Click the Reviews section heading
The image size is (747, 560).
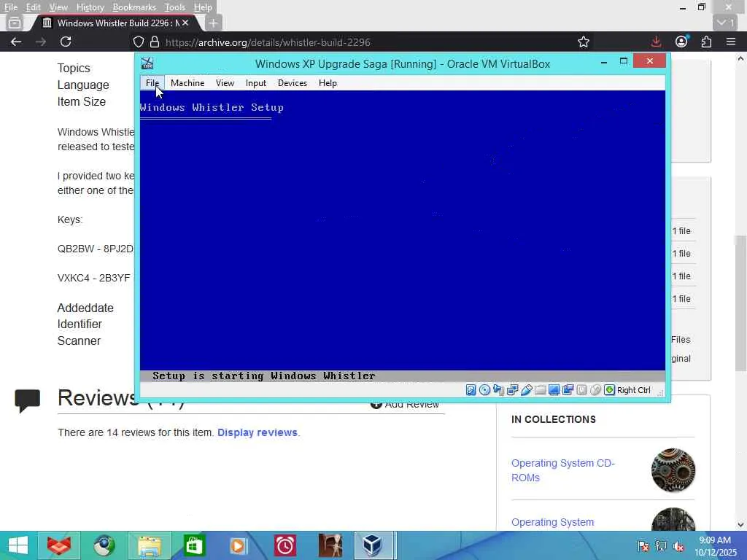(x=98, y=397)
